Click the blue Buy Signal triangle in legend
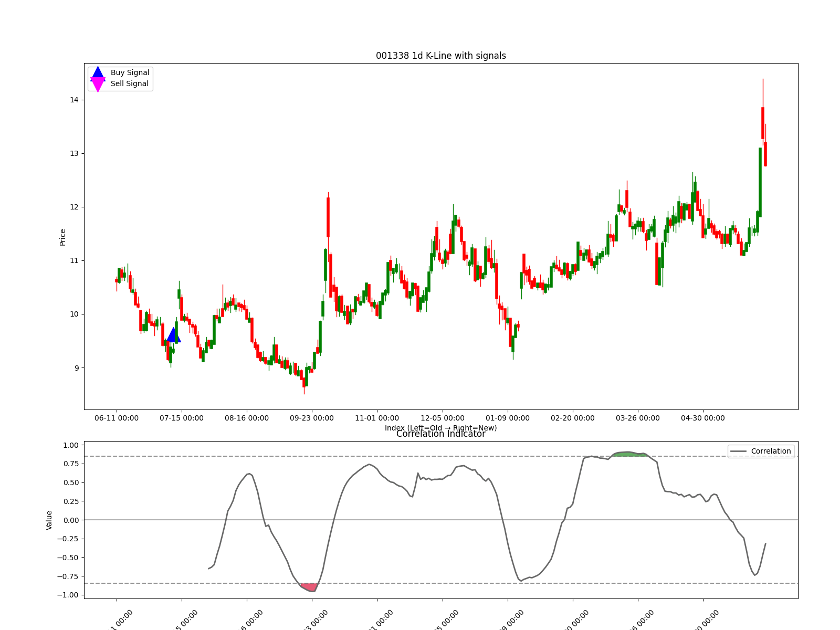 coord(98,72)
